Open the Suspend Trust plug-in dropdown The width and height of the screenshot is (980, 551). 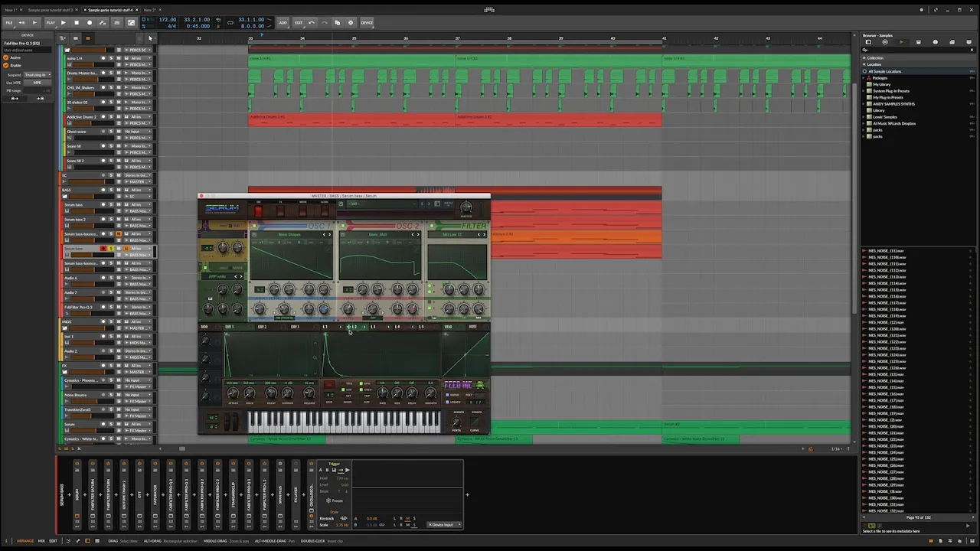(x=38, y=75)
